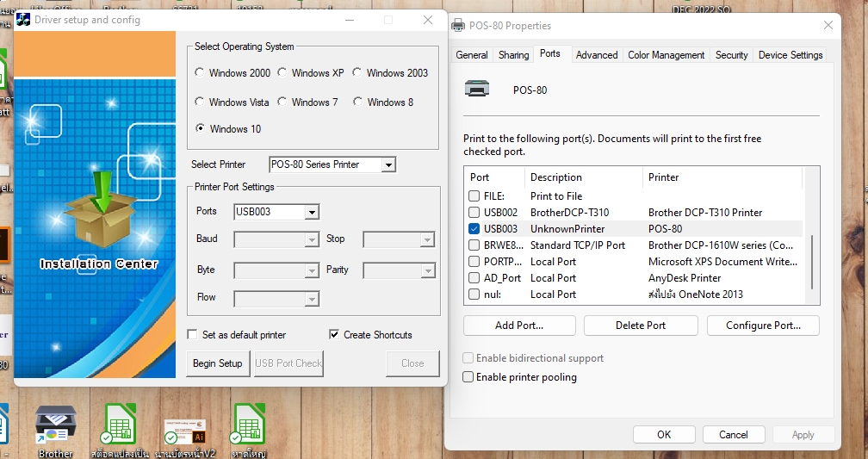Open the Device Settings tab
Viewport: 868px width, 459px height.
click(790, 55)
